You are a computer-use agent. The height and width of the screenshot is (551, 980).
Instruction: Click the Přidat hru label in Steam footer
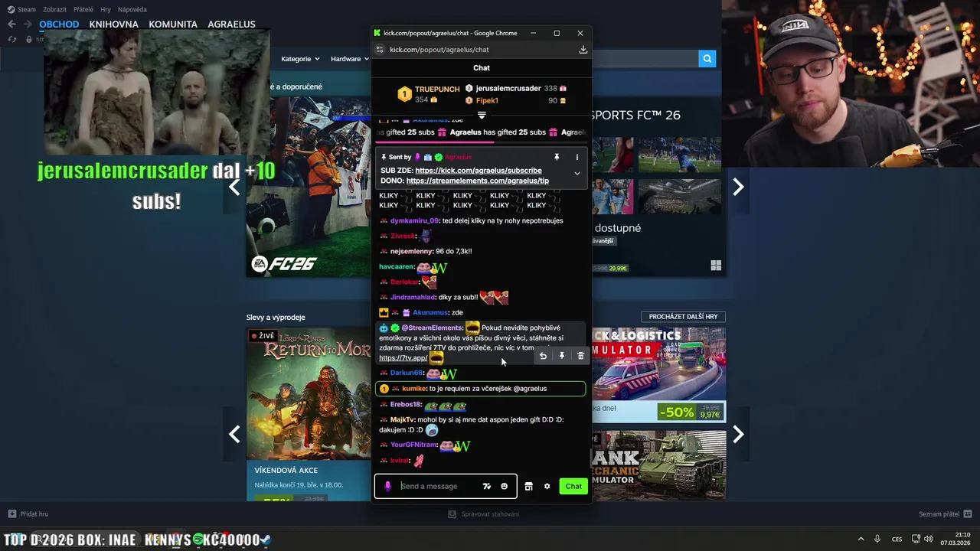click(x=34, y=514)
